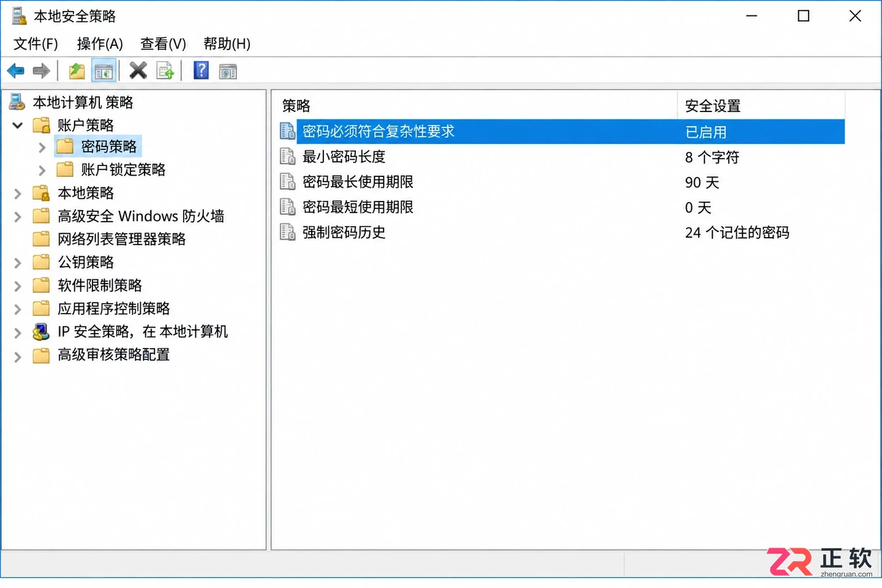Viewport: 882px width, 588px height.
Task: Click the Forward arrow toolbar icon
Action: pyautogui.click(x=41, y=71)
